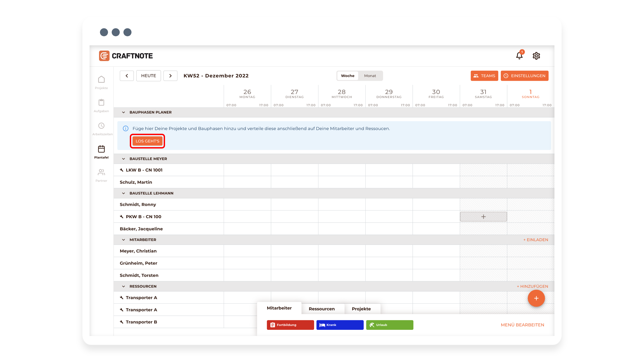Switch to the Ressourcen tab

(x=321, y=309)
